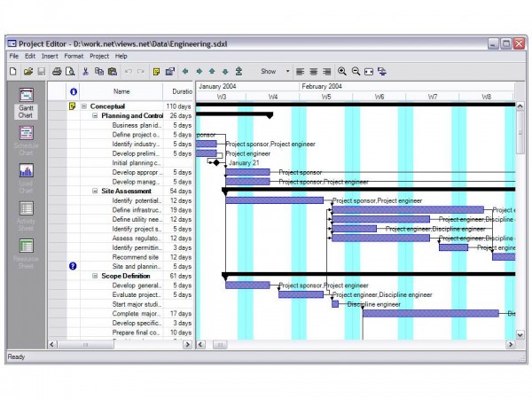
Task: Align right toolbar icon
Action: (x=326, y=72)
